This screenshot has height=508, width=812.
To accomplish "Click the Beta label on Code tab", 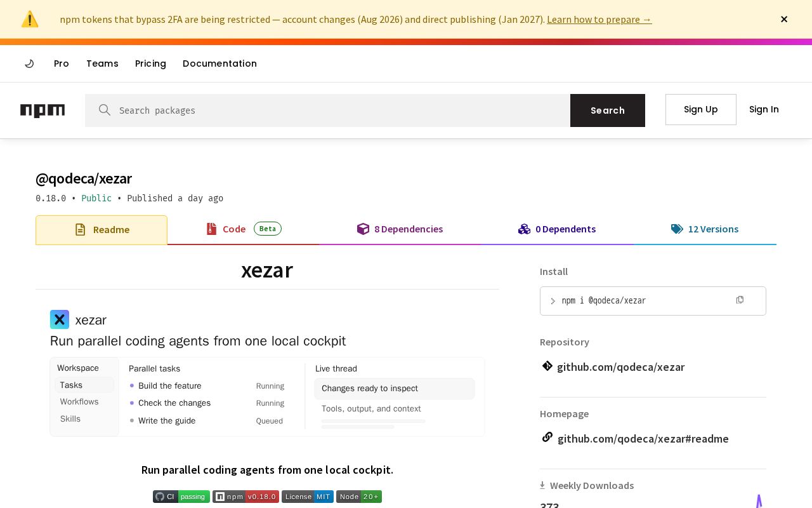I will pyautogui.click(x=268, y=229).
